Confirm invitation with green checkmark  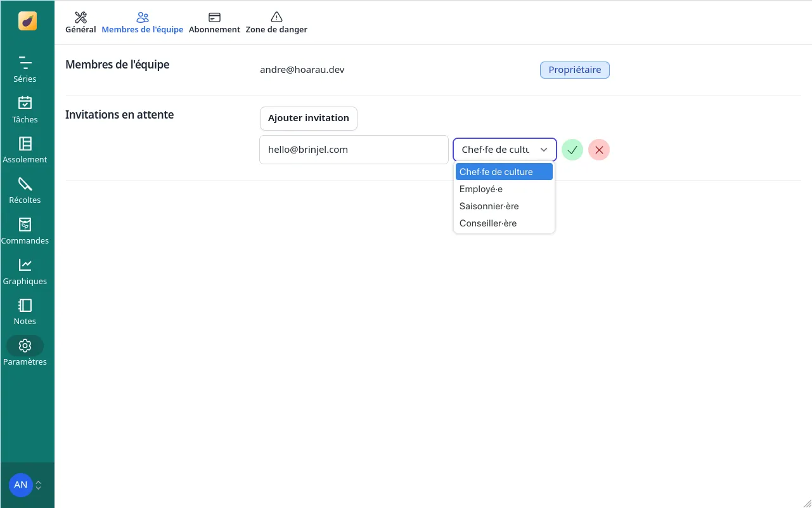coord(572,150)
